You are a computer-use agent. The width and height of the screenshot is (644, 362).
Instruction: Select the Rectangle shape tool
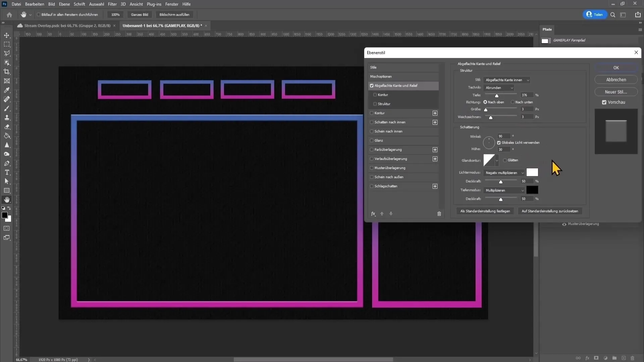[7, 190]
